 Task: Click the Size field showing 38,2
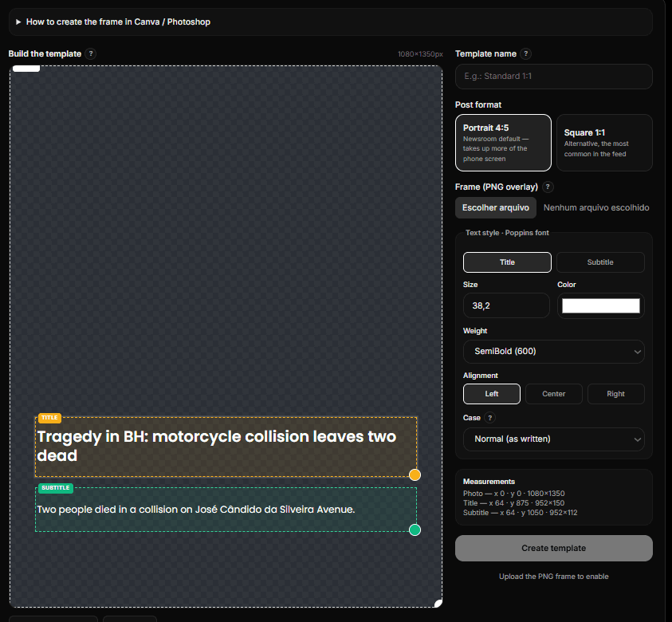[506, 305]
